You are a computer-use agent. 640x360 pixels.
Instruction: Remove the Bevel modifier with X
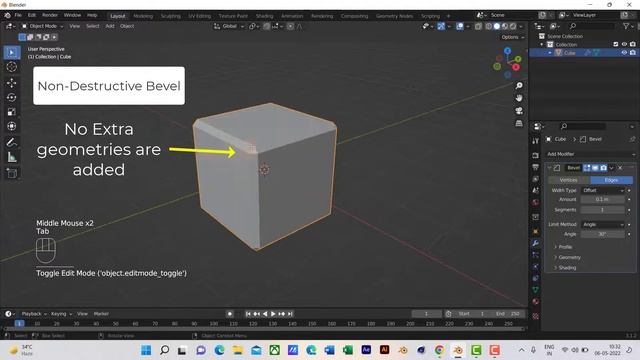point(620,168)
